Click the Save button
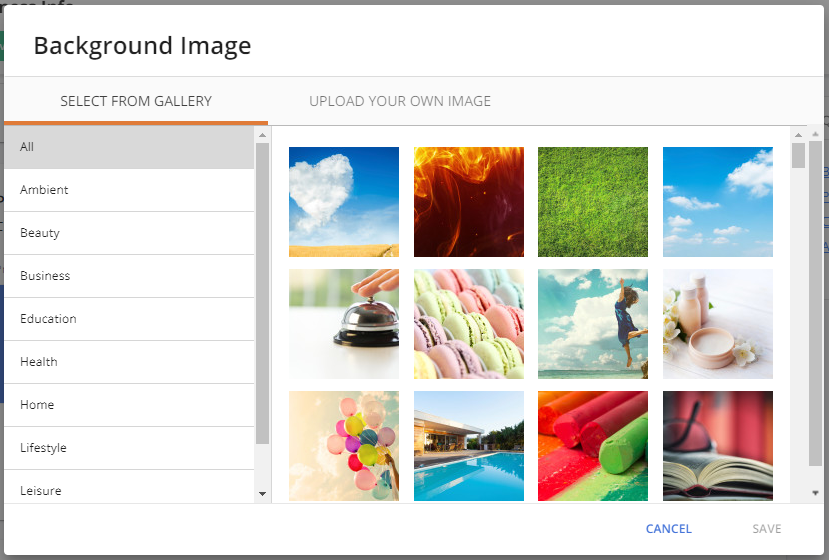 click(767, 529)
